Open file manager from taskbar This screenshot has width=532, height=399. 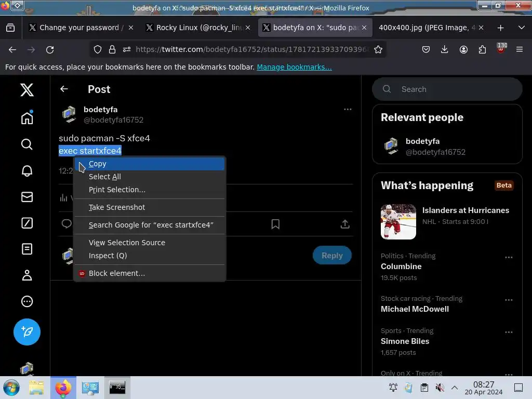point(36,388)
